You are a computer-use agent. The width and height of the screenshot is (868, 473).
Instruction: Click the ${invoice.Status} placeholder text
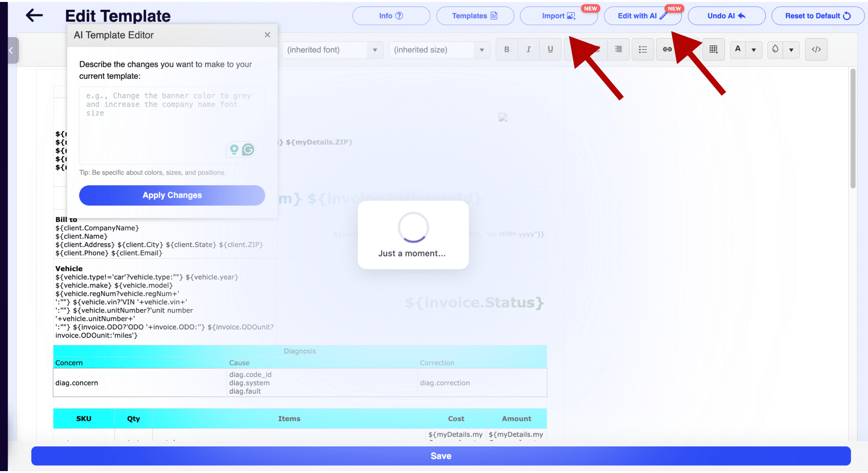coord(474,303)
